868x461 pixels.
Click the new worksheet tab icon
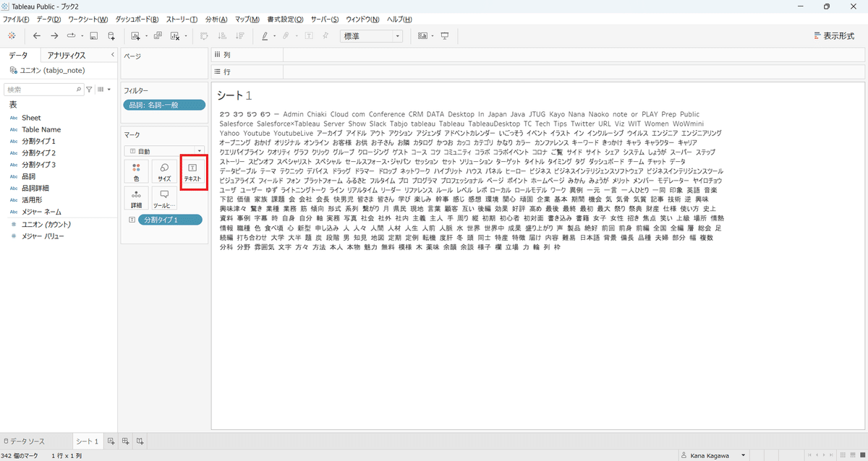click(x=111, y=441)
